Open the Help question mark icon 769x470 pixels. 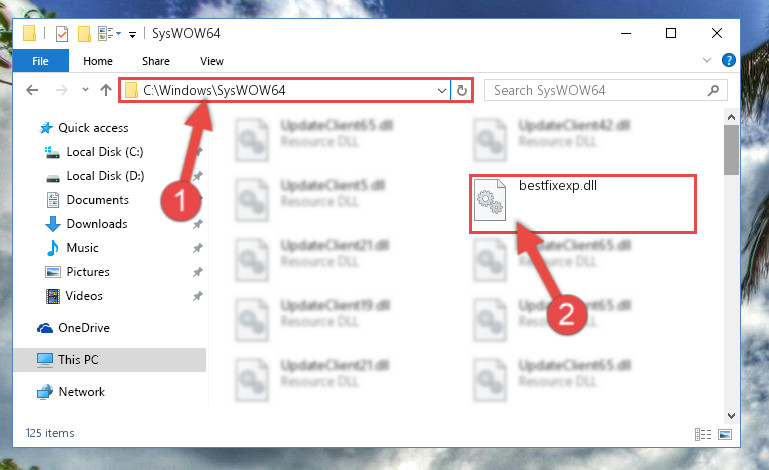click(728, 60)
